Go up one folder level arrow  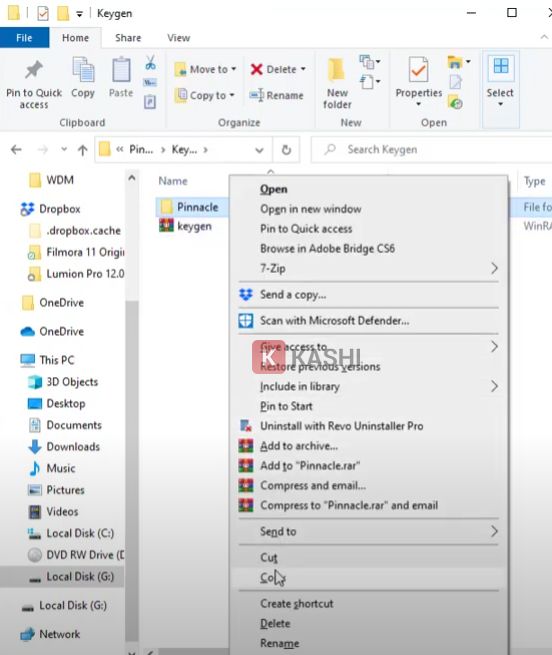[x=83, y=150]
